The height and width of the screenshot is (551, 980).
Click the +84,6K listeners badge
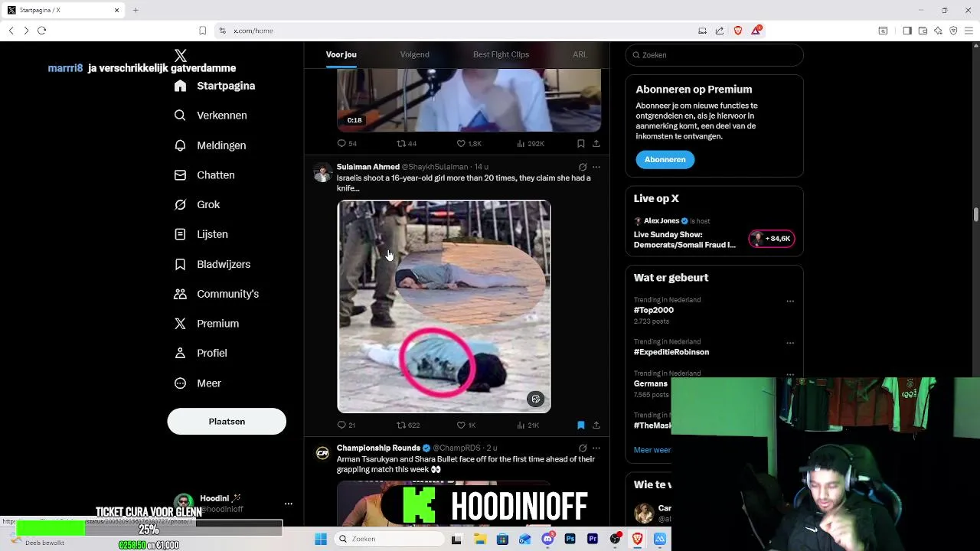tap(771, 239)
